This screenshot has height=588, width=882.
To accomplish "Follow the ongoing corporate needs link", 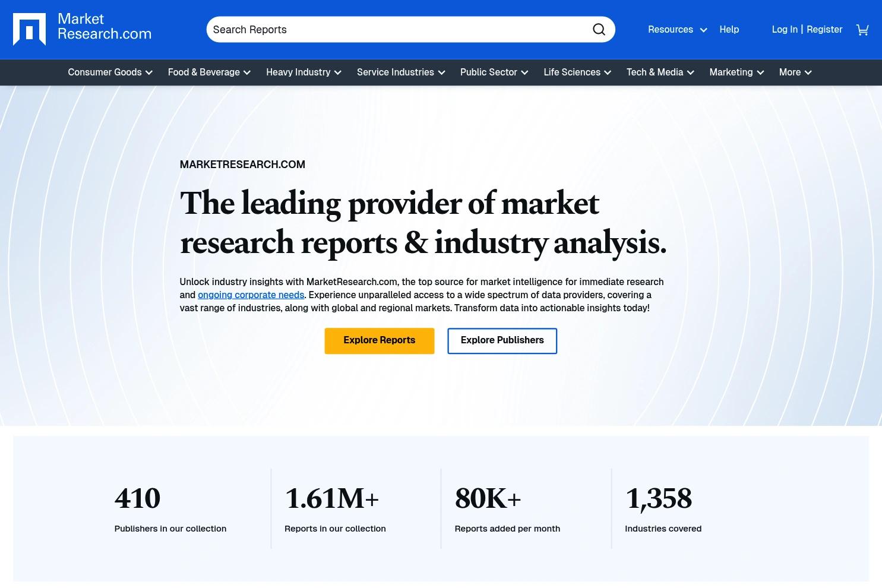I will coord(251,295).
